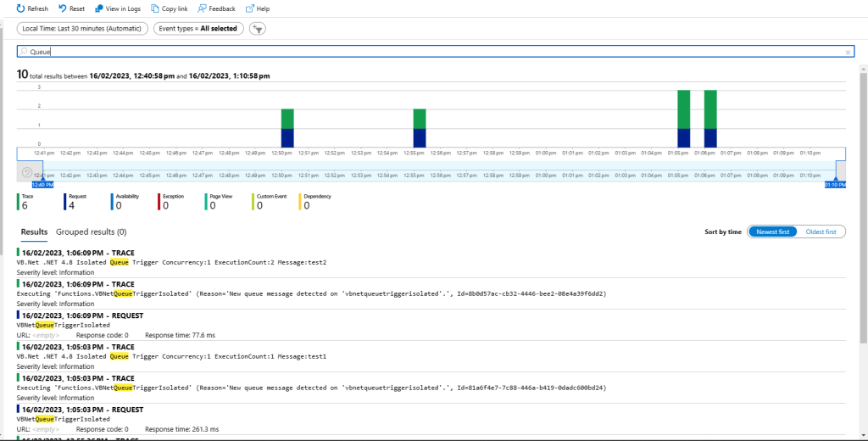Open the Local Time range dropdown
This screenshot has width=868, height=441.
[82, 29]
